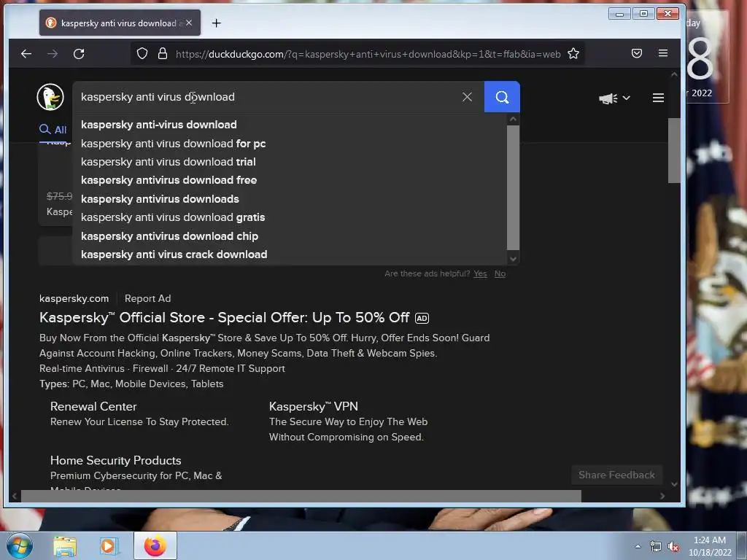Open taskbar clock showing 1:24 AM
The height and width of the screenshot is (560, 747).
(x=710, y=546)
